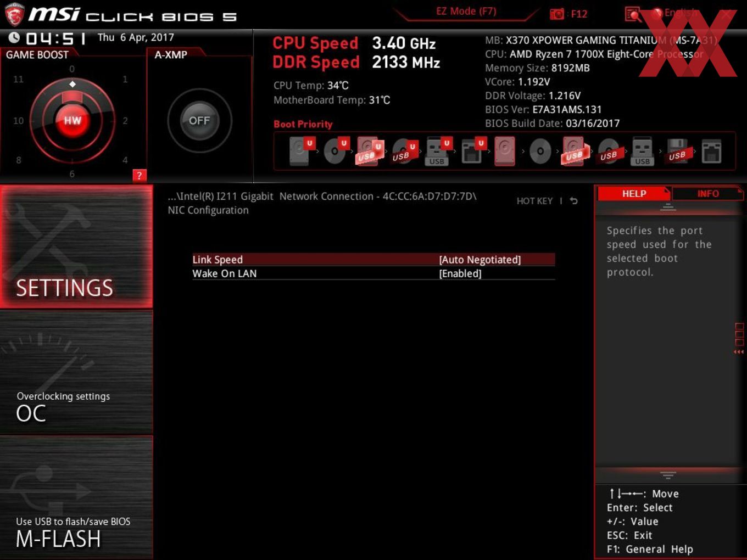Click the screenshot camera icon next to F12
747x560 pixels.
point(557,14)
